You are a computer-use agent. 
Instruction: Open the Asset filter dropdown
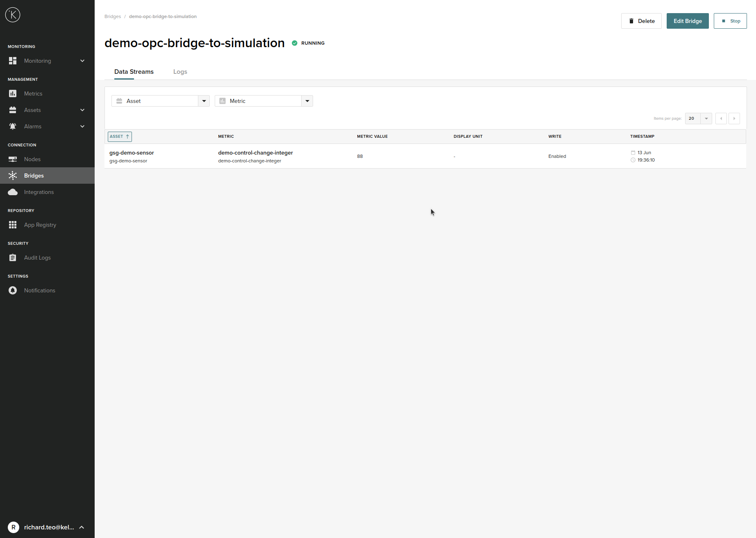pos(204,100)
